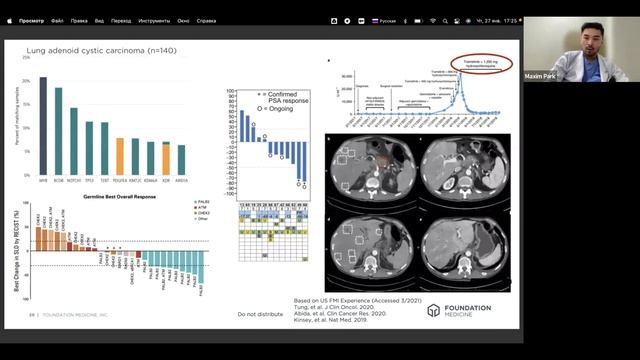This screenshot has height=360, width=640.
Task: Click the FOUNDATION MEDICINE, INC footer text
Action: click(x=76, y=315)
